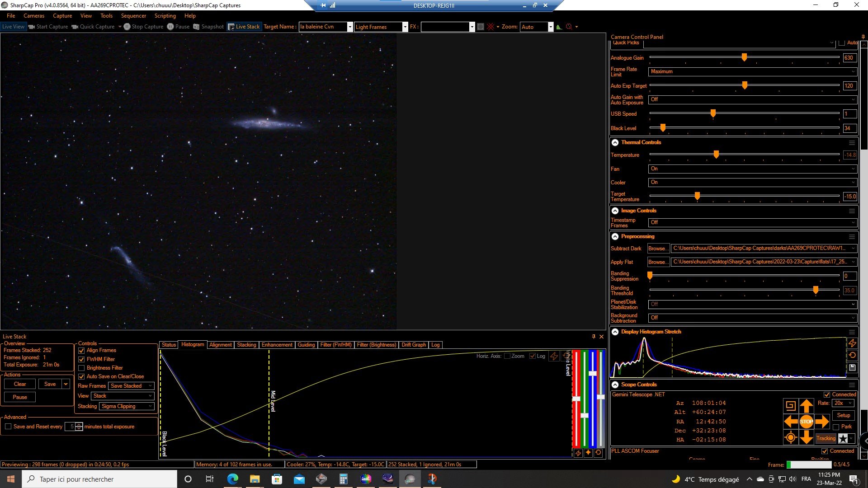This screenshot has height=488, width=868.
Task: Enable the histogram Zoom horizontal axis checkbox
Action: tap(507, 356)
